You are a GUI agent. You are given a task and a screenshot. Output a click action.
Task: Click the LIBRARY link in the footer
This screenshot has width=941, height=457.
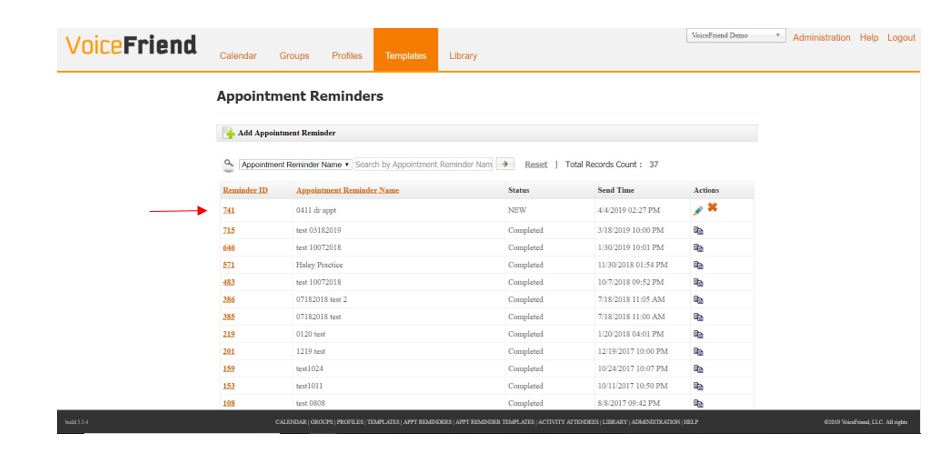[x=615, y=422]
